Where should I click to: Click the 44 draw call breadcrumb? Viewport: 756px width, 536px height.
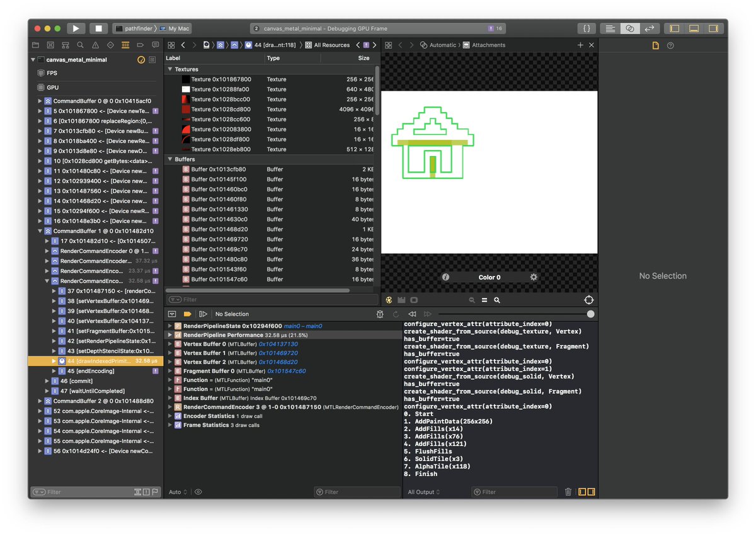(271, 45)
